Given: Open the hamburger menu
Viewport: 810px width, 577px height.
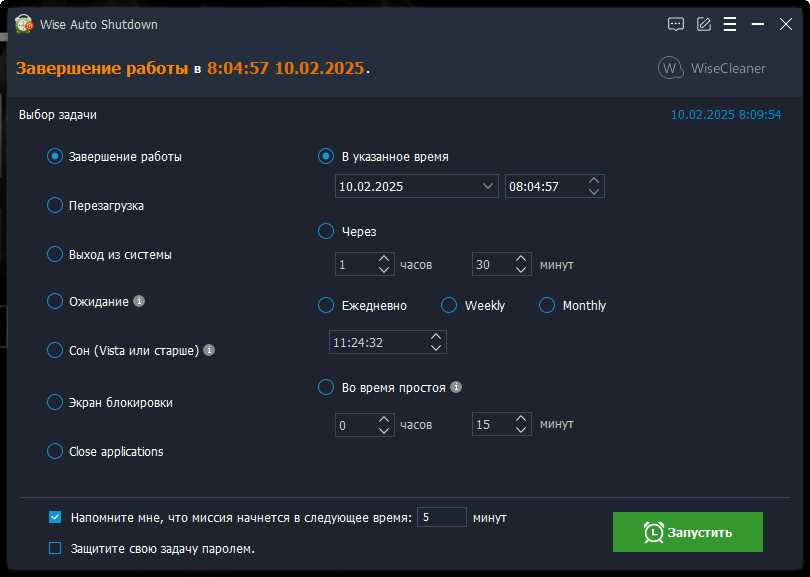Looking at the screenshot, I should [729, 24].
